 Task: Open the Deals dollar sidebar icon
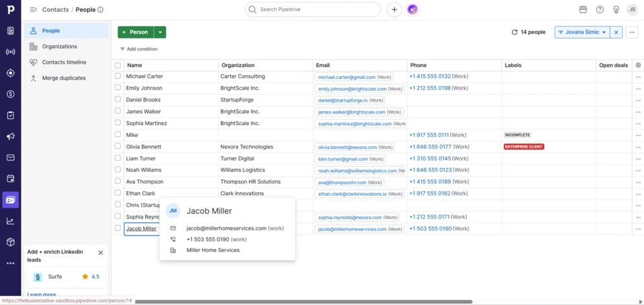[11, 94]
